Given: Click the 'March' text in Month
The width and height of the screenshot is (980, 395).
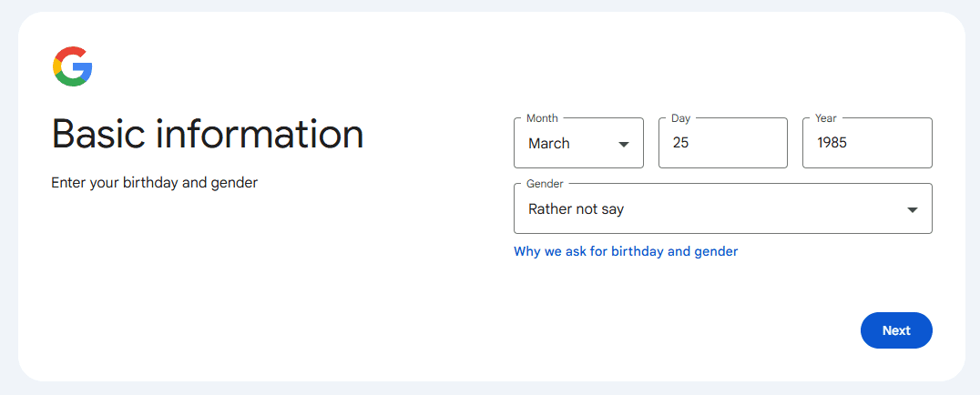Looking at the screenshot, I should coord(549,143).
